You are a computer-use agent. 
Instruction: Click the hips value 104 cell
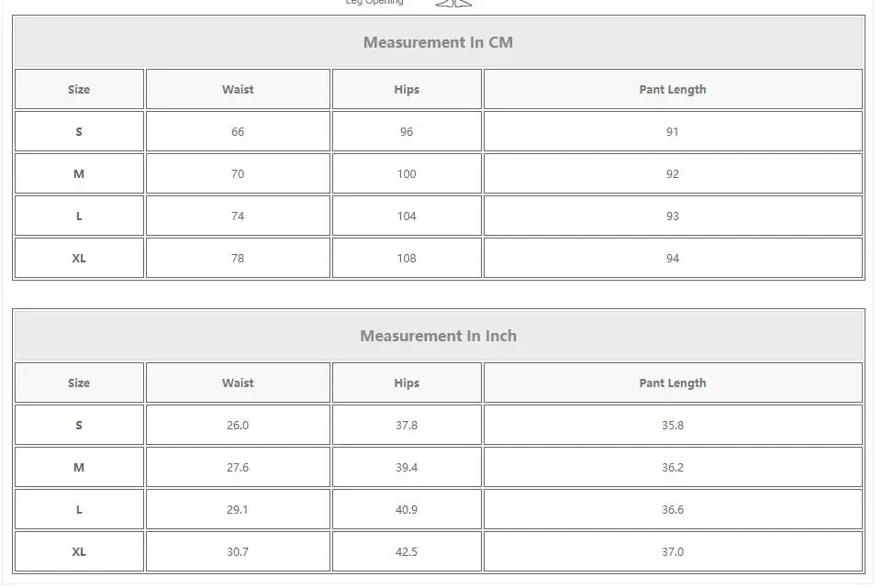pyautogui.click(x=407, y=216)
